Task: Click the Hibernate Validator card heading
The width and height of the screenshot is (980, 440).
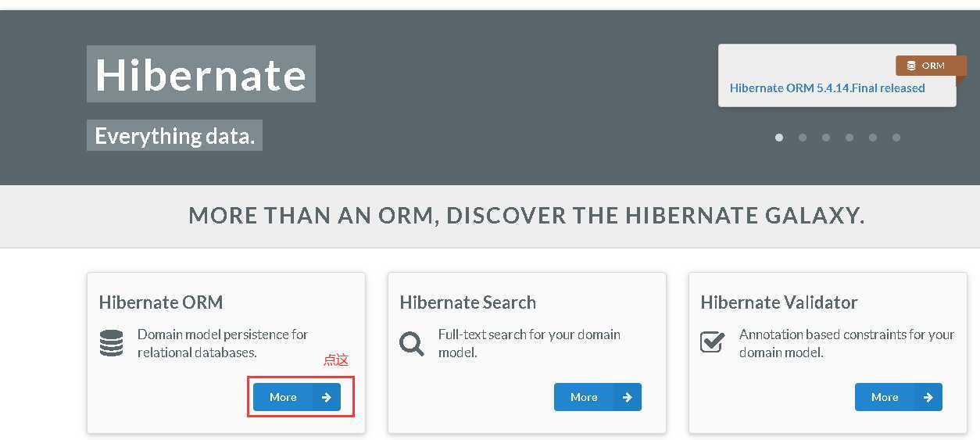Action: coord(778,302)
